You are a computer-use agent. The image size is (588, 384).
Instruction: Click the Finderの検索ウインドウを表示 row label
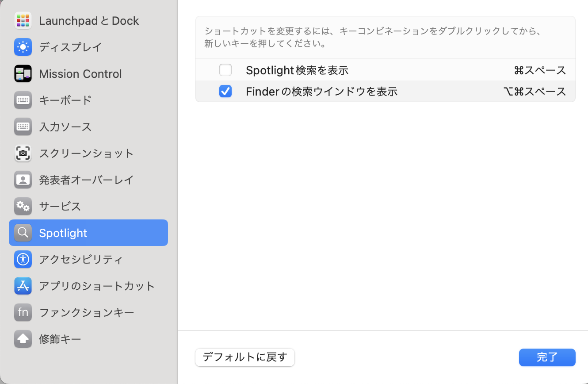tap(322, 91)
